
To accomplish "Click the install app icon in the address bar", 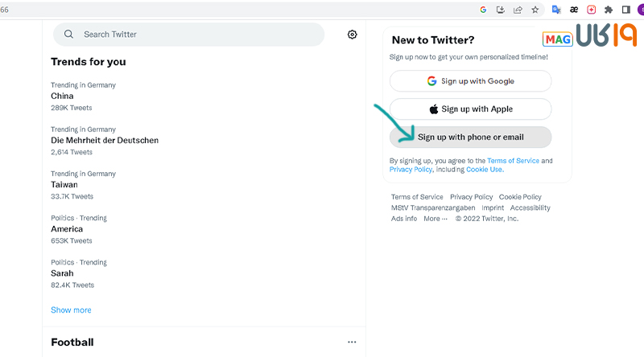I will (x=500, y=10).
